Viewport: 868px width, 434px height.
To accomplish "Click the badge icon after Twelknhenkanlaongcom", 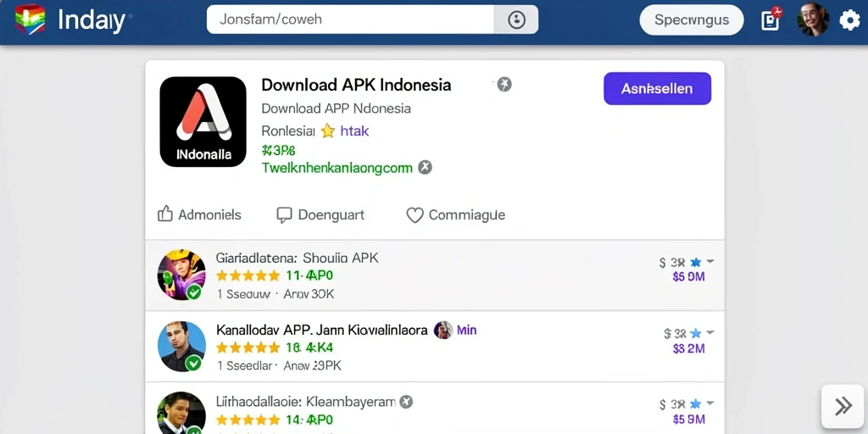I will pos(425,167).
